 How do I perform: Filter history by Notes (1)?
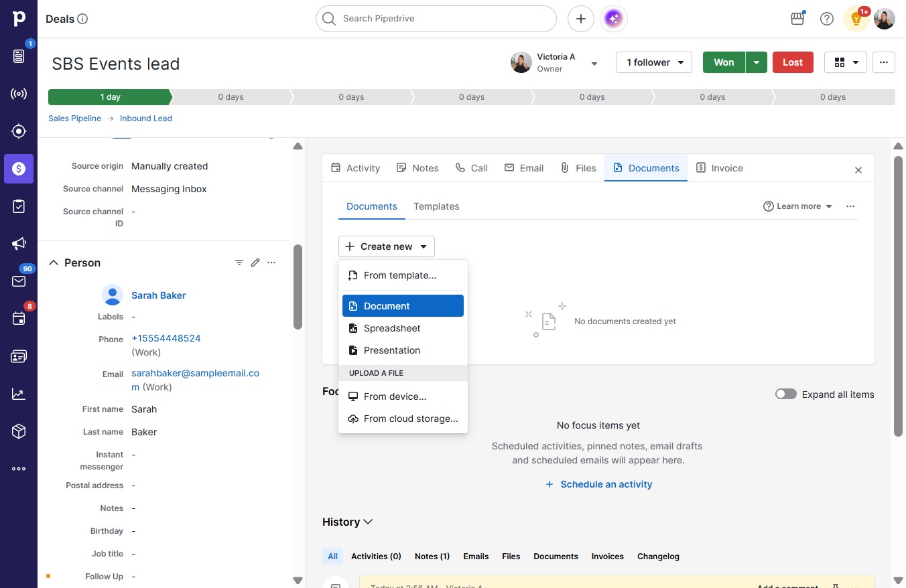pos(432,557)
